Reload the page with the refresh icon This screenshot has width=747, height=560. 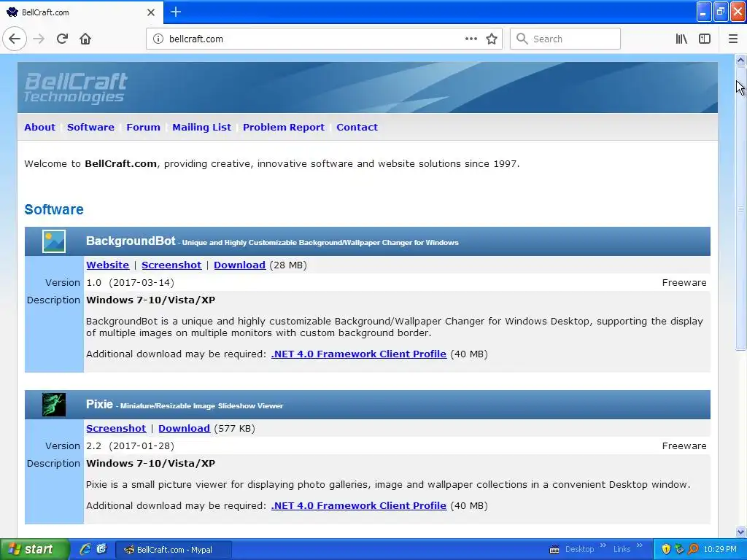[x=62, y=39]
